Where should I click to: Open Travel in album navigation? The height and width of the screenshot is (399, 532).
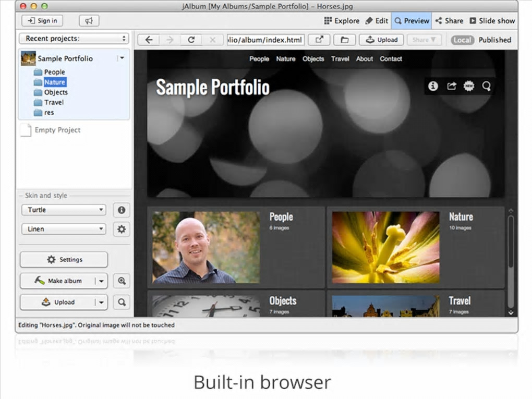click(x=340, y=59)
